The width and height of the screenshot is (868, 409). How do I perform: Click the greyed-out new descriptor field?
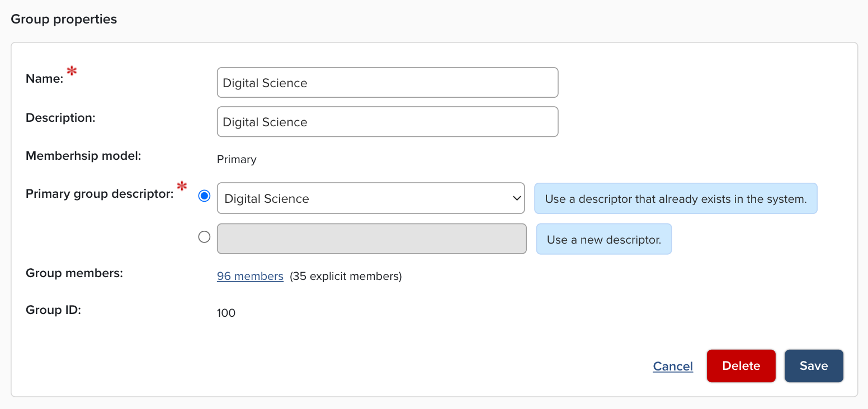[x=371, y=239]
